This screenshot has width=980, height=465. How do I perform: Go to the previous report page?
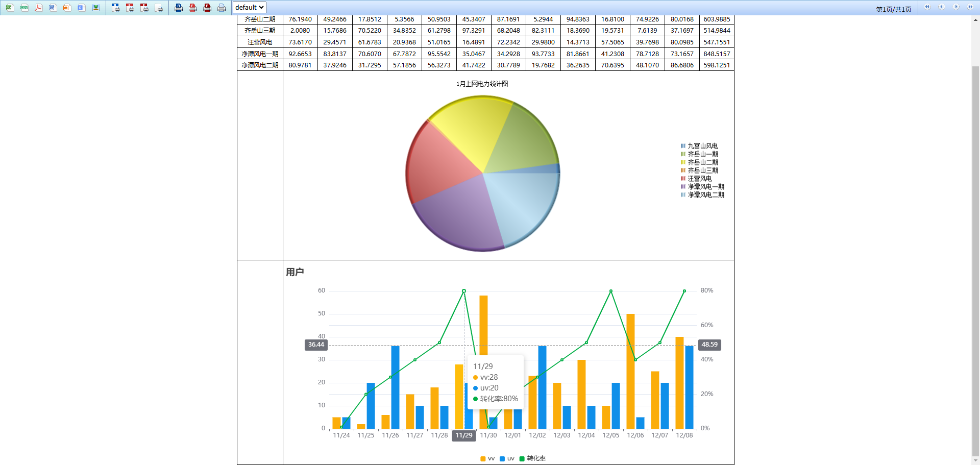pos(942,7)
